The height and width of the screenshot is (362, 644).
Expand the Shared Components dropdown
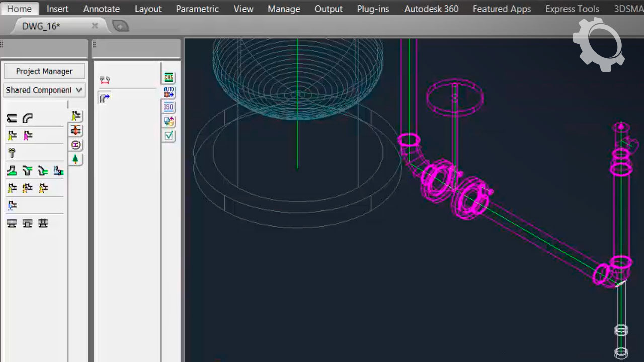click(44, 90)
